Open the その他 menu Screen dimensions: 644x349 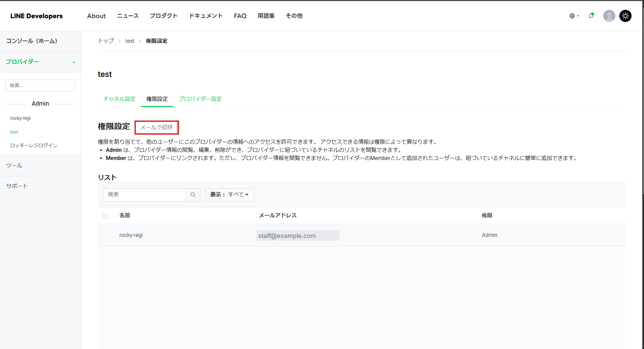tap(294, 16)
